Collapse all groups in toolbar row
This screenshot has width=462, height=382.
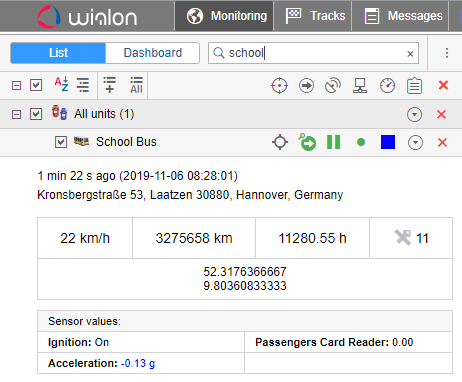coord(16,86)
